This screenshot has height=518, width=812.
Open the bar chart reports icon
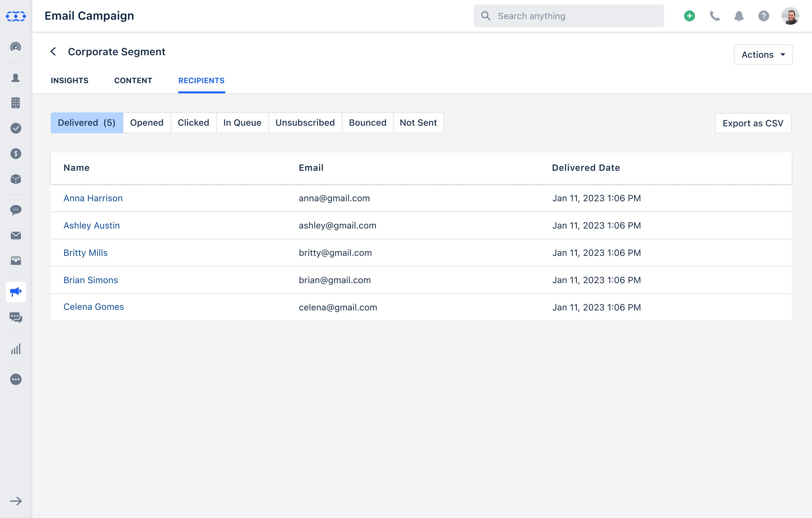(x=16, y=349)
